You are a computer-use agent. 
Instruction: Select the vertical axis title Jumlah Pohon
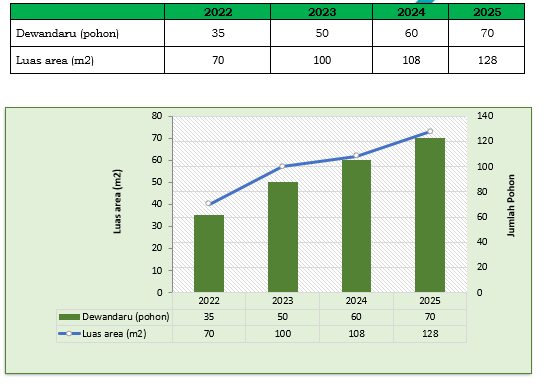coord(511,205)
